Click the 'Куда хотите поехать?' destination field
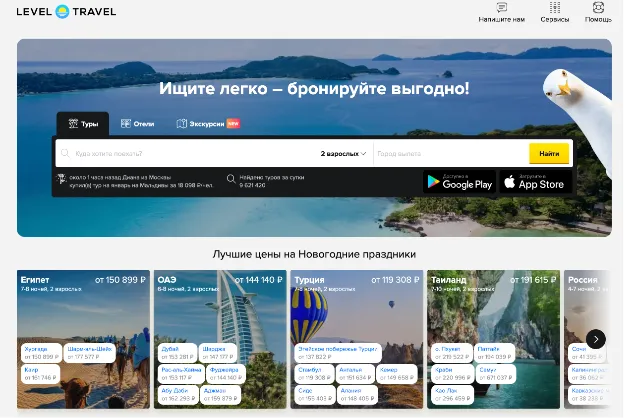 coord(185,154)
